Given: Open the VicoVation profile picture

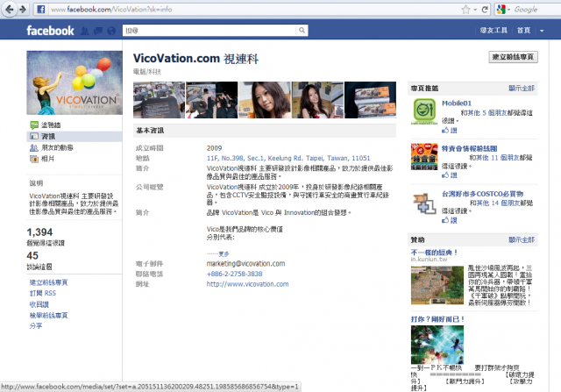Looking at the screenshot, I should tap(75, 82).
